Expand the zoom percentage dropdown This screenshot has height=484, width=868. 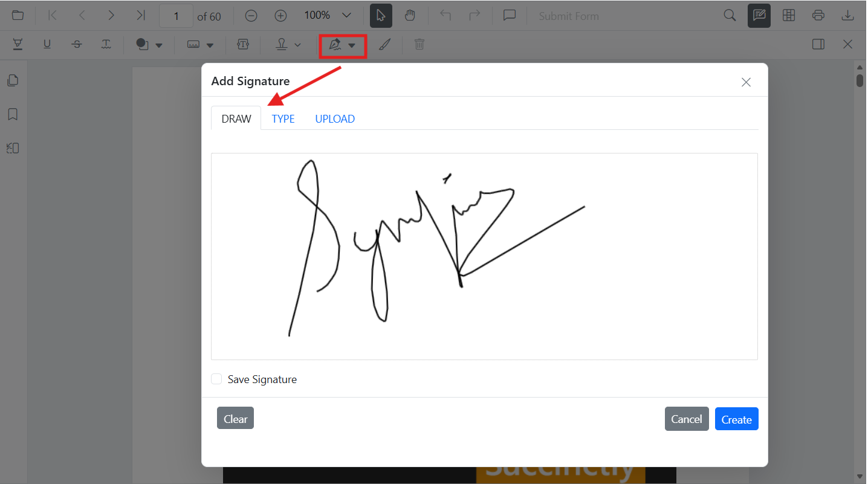coord(345,15)
